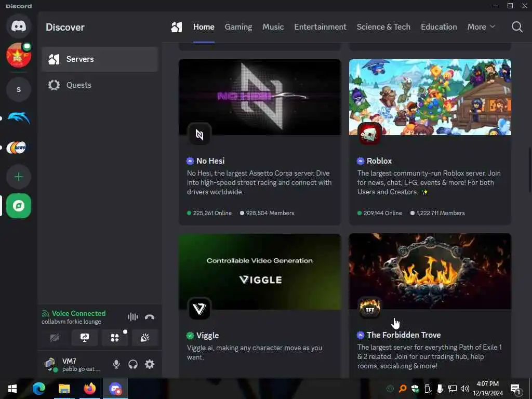Open the red star server icon
Screen dimensions: 532x399
click(19, 55)
